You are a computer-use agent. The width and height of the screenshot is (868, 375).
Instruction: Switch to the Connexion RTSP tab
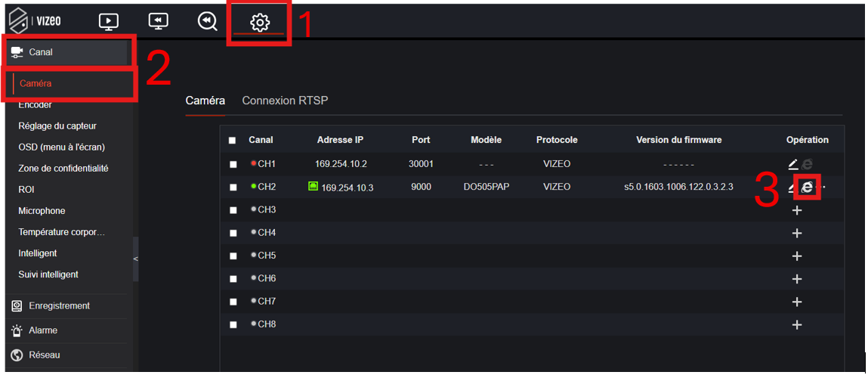click(x=285, y=101)
